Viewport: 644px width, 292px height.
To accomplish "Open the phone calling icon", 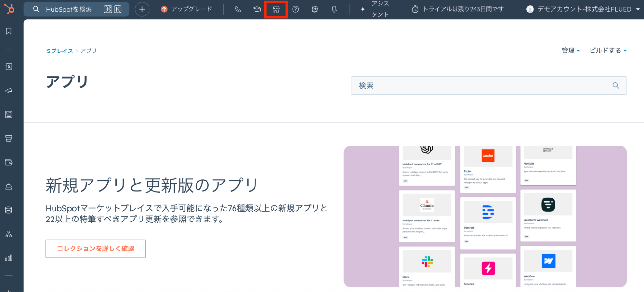I will point(238,9).
